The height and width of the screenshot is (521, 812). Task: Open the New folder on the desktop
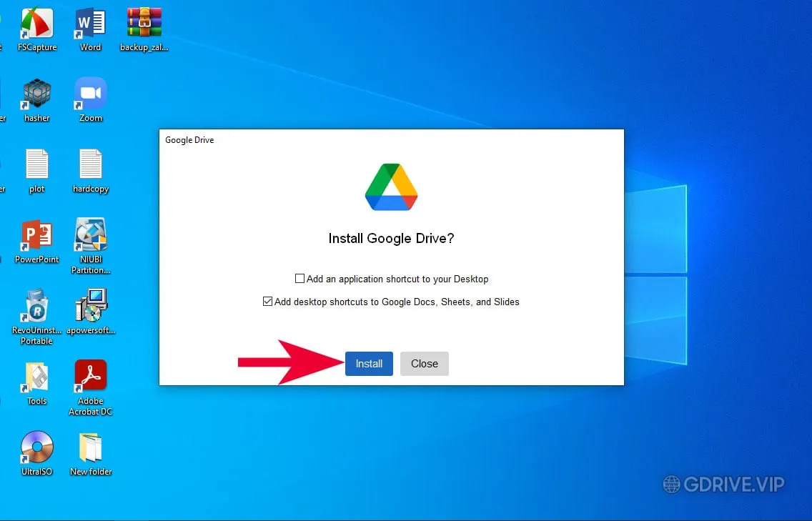90,445
